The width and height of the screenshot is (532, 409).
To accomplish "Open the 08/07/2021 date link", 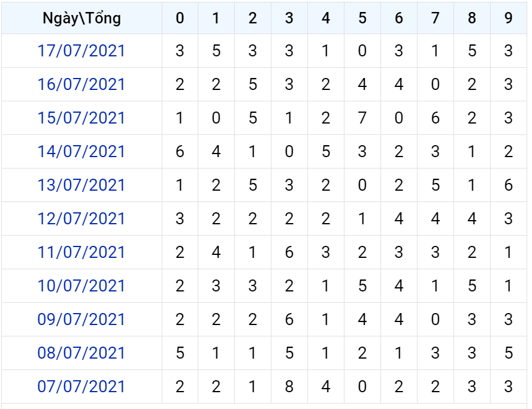I will click(81, 354).
